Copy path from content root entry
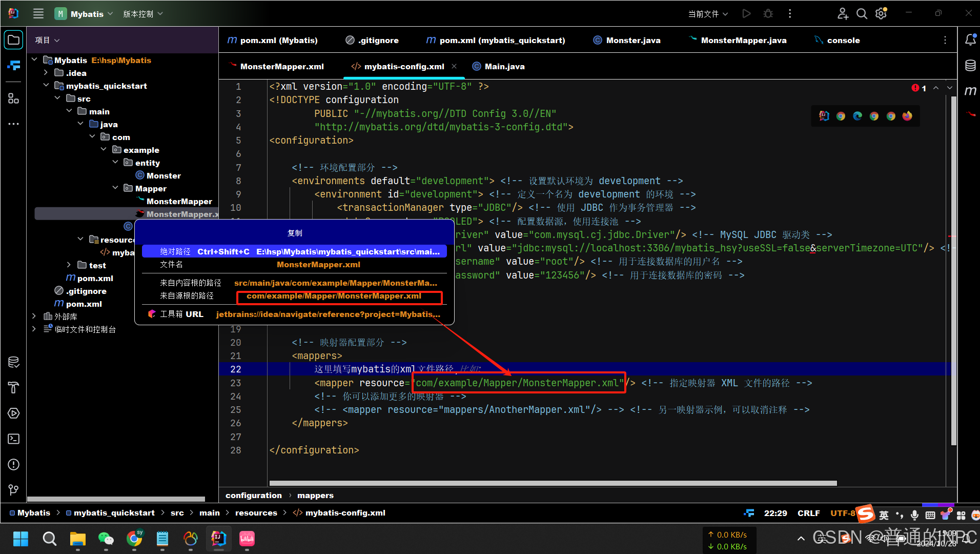This screenshot has width=980, height=554. coord(294,283)
